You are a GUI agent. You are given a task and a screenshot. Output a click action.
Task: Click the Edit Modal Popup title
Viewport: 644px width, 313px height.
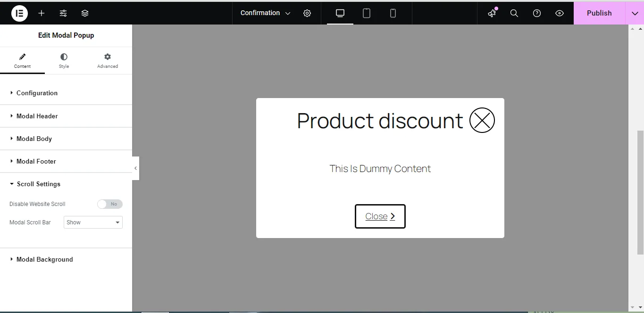(x=66, y=35)
